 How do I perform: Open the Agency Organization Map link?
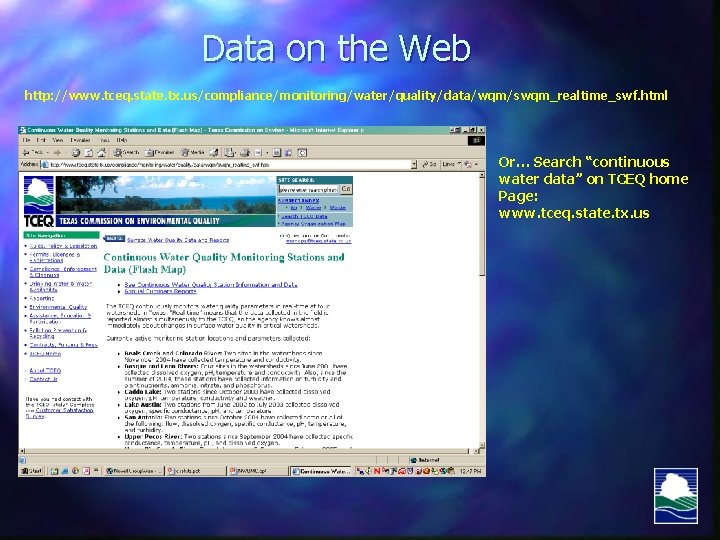313,224
